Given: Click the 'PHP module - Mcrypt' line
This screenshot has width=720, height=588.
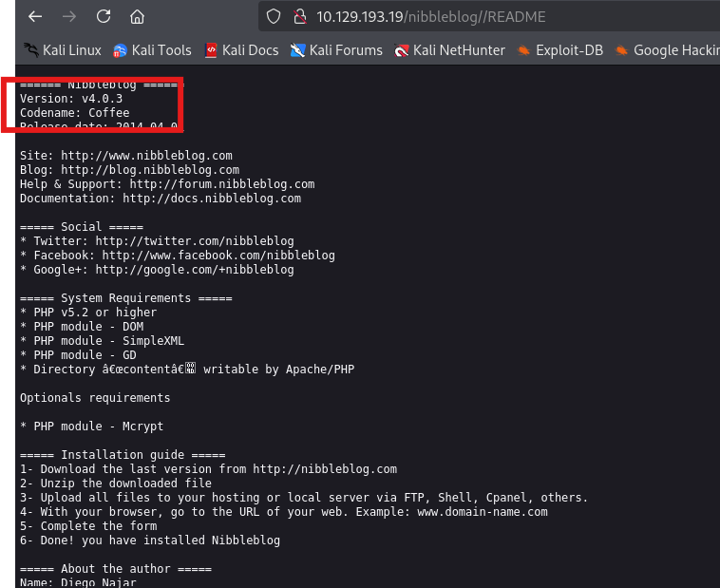Looking at the screenshot, I should tap(91, 426).
